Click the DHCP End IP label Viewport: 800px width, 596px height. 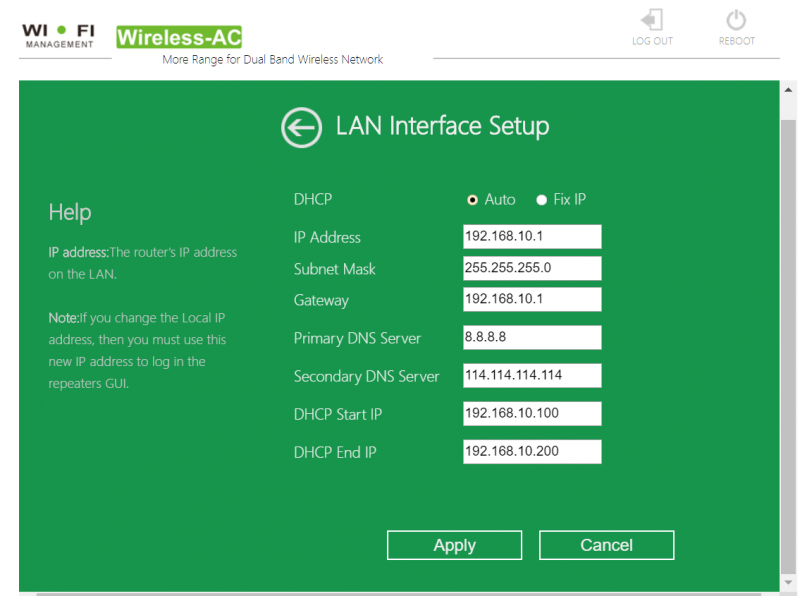tap(335, 452)
